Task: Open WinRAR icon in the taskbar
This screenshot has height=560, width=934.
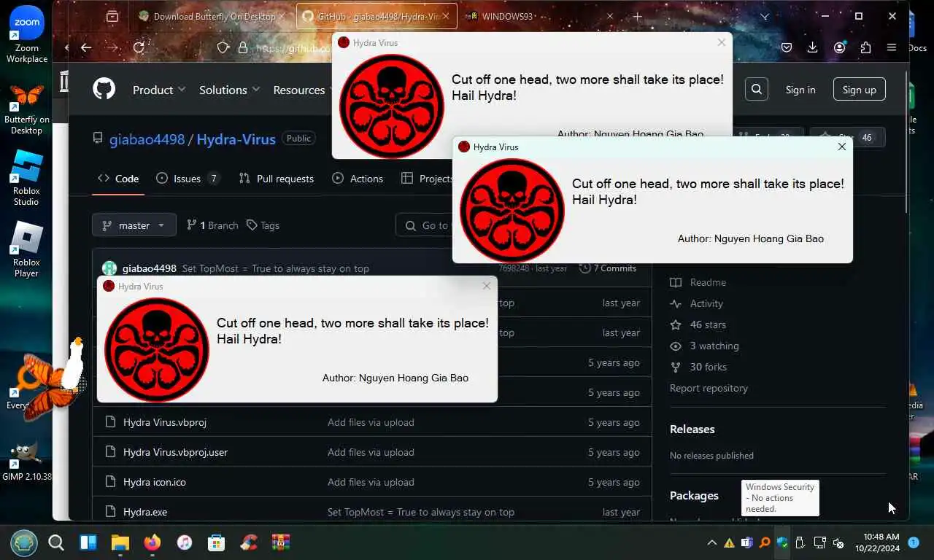Action: (280, 542)
